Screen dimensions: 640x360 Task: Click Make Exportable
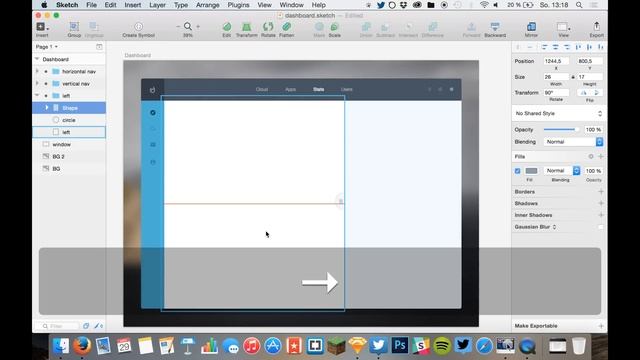(x=536, y=326)
